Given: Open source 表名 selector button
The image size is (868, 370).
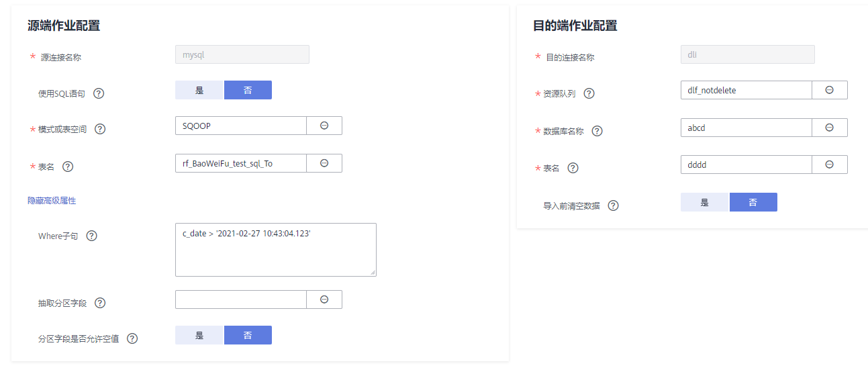Looking at the screenshot, I should click(x=324, y=163).
